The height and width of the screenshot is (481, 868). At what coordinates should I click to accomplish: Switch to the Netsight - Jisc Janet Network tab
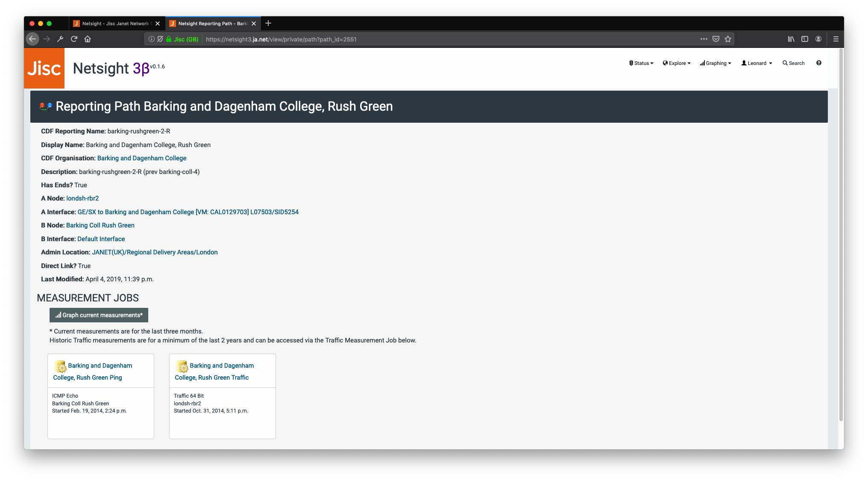pos(116,24)
